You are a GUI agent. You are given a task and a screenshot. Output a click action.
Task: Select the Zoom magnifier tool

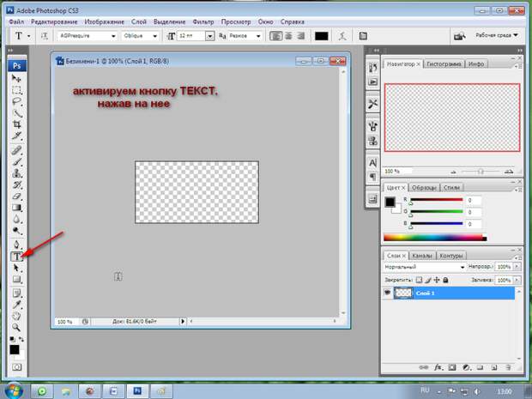click(x=16, y=328)
